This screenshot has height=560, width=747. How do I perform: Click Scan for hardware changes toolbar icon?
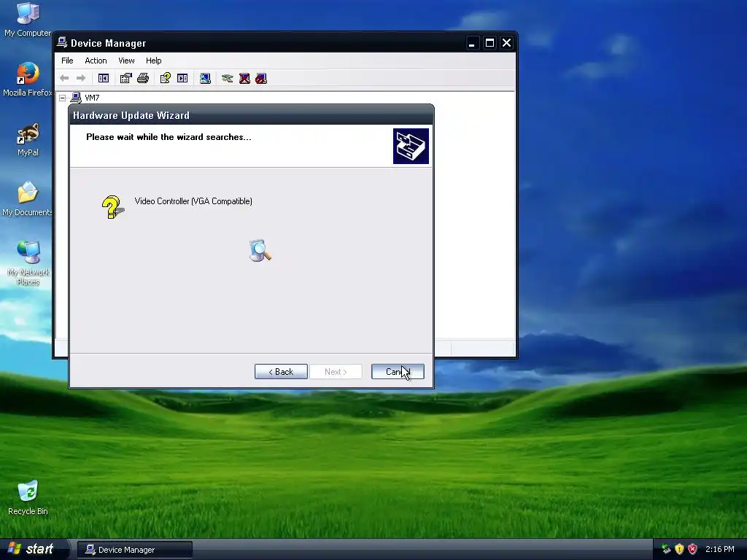tap(205, 78)
